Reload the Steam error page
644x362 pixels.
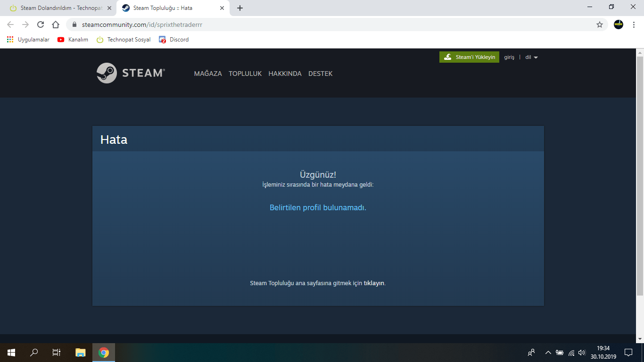(x=41, y=25)
